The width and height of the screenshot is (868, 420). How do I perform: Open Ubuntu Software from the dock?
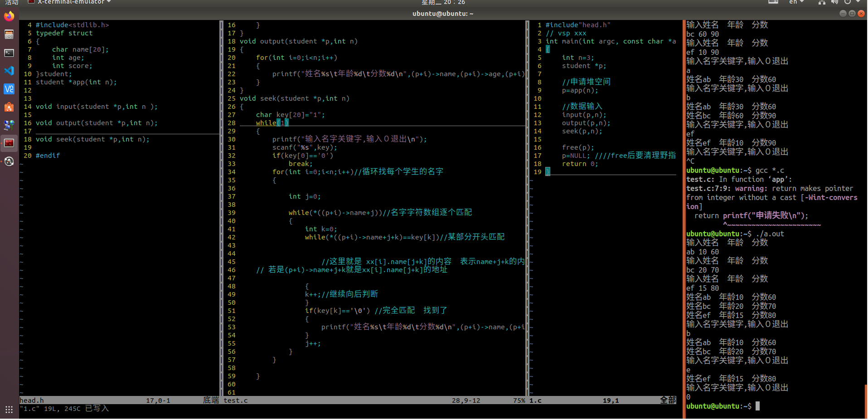click(x=9, y=107)
